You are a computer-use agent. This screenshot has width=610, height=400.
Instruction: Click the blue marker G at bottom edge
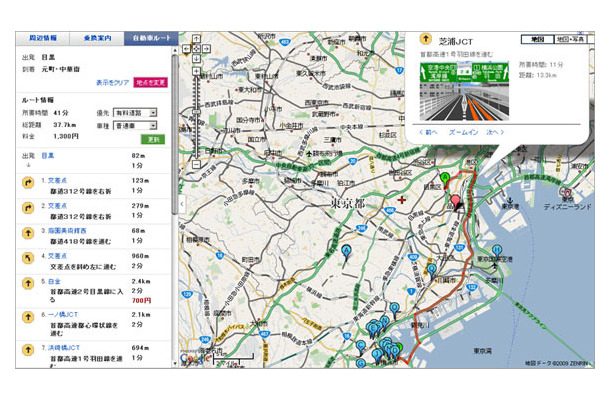tap(361, 363)
